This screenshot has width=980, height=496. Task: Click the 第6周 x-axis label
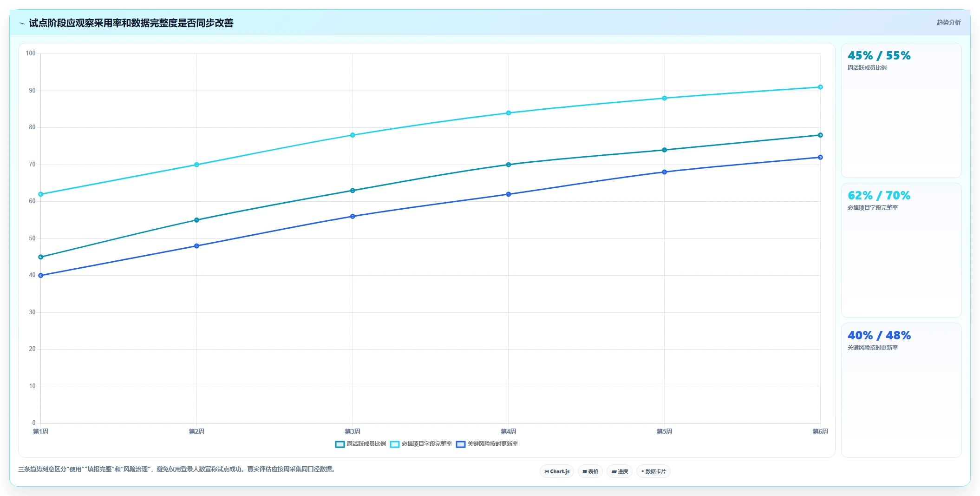click(x=820, y=431)
